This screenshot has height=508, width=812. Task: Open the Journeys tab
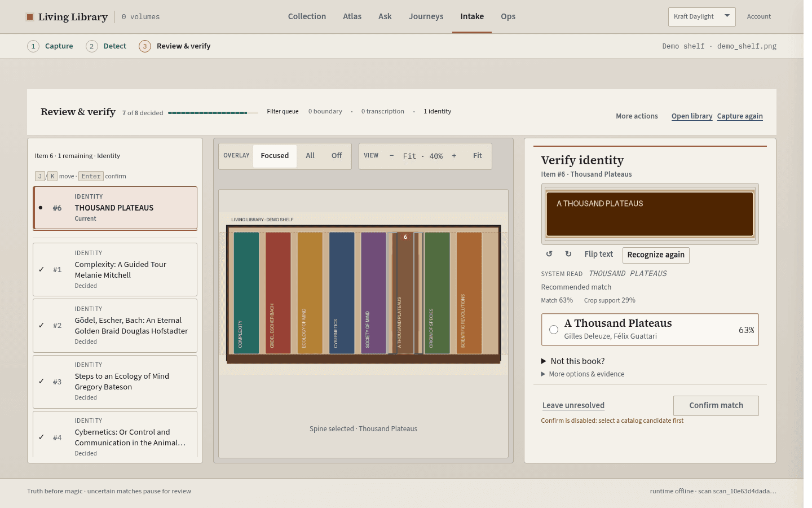coord(426,16)
